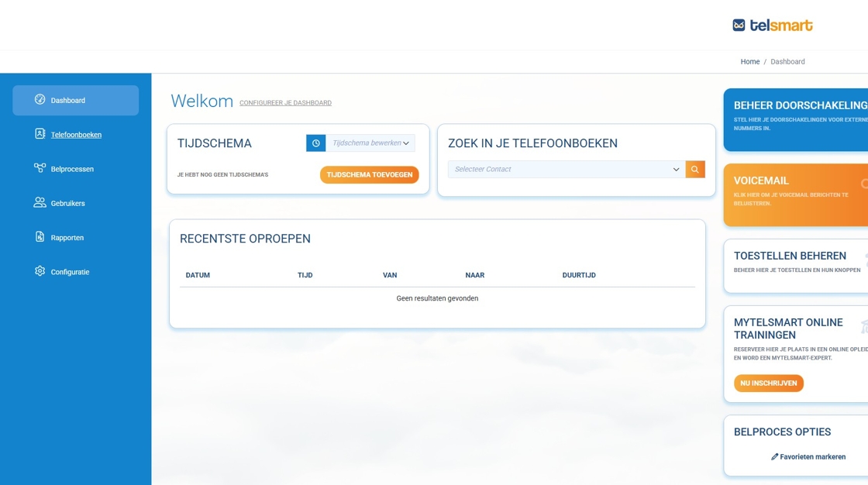
Task: Go to Home in the breadcrumb
Action: coord(749,62)
